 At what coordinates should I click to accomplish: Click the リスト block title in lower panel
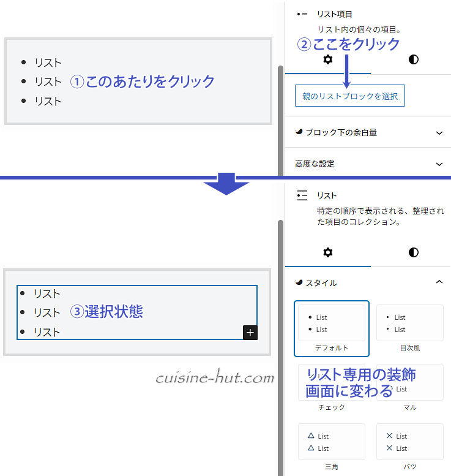[x=327, y=195]
